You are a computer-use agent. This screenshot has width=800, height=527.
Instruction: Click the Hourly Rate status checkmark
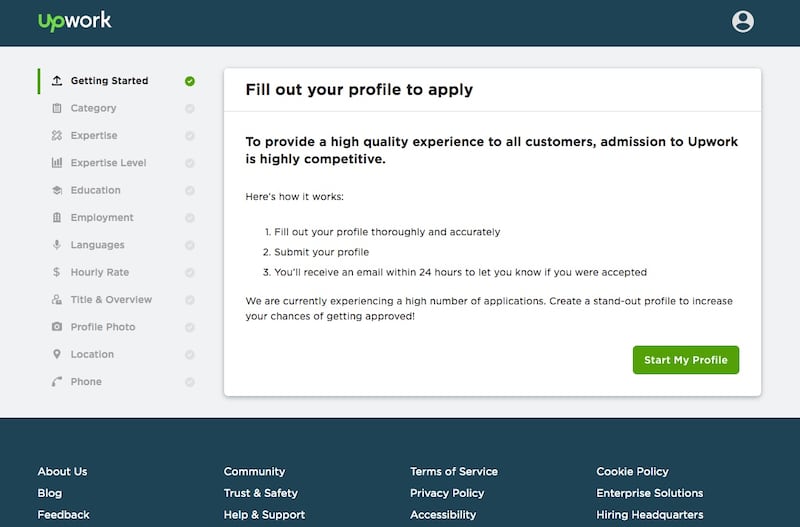pyautogui.click(x=190, y=272)
